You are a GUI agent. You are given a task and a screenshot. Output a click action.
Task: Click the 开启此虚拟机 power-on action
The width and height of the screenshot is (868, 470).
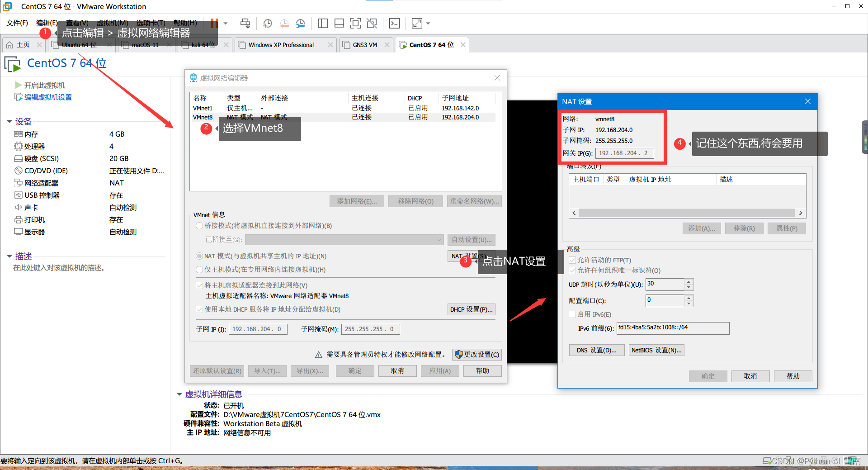pyautogui.click(x=40, y=85)
